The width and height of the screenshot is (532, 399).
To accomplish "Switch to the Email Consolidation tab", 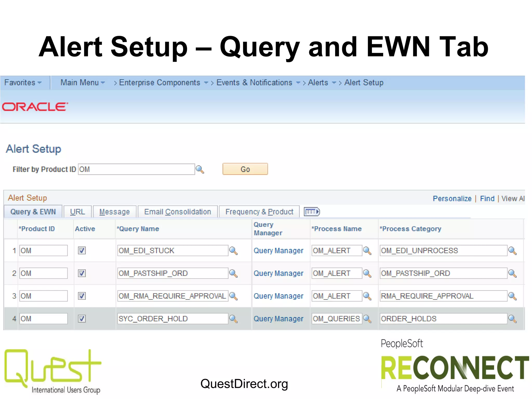I will (178, 212).
